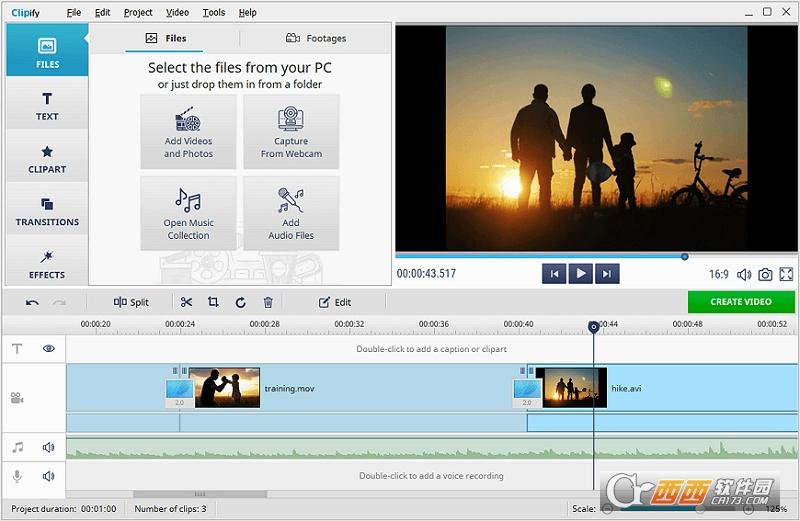The height and width of the screenshot is (521, 800).
Task: Click the preview seek bar handle
Action: (x=685, y=256)
